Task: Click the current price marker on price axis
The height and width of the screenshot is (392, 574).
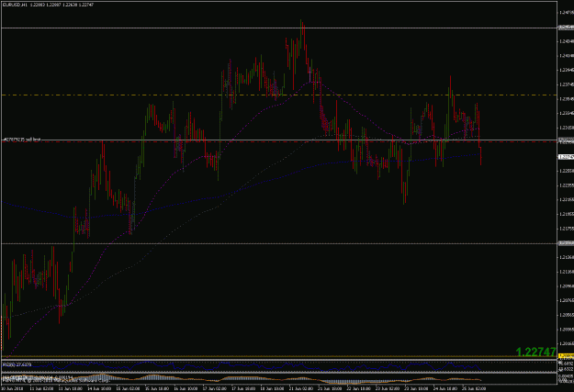Action: pyautogui.click(x=566, y=157)
